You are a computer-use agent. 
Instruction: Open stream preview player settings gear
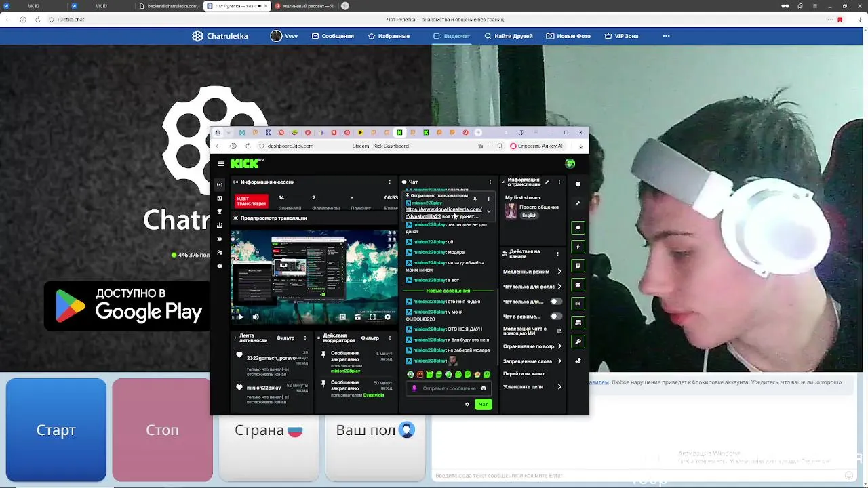[x=387, y=317]
